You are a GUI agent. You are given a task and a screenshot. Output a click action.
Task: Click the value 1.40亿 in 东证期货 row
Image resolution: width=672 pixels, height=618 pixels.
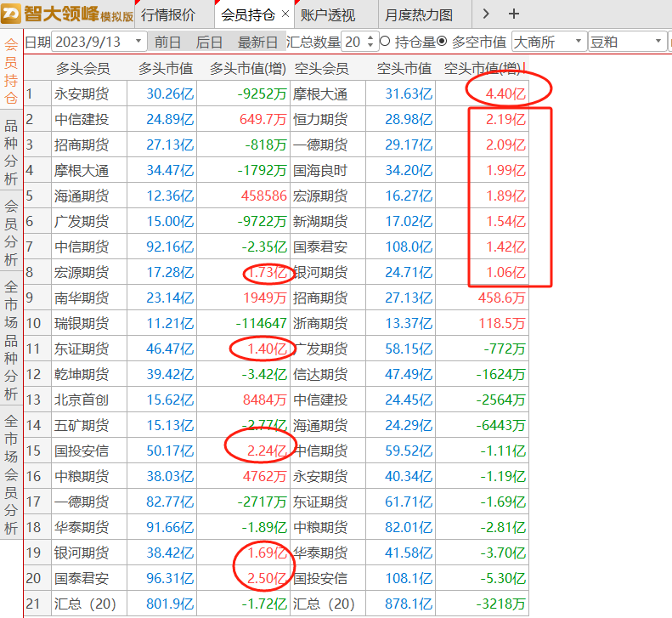pos(267,349)
